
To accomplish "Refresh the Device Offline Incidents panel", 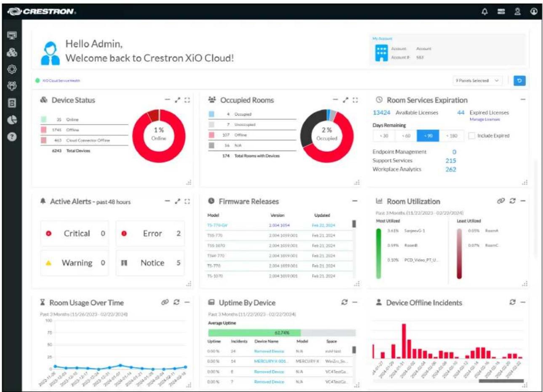I will 512,302.
